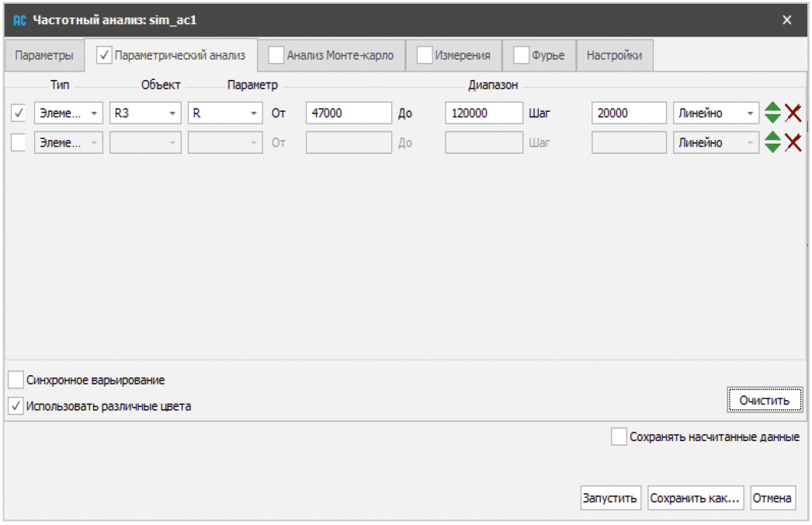
Task: Check the Сохранять насчитанные данные option
Action: pyautogui.click(x=619, y=437)
